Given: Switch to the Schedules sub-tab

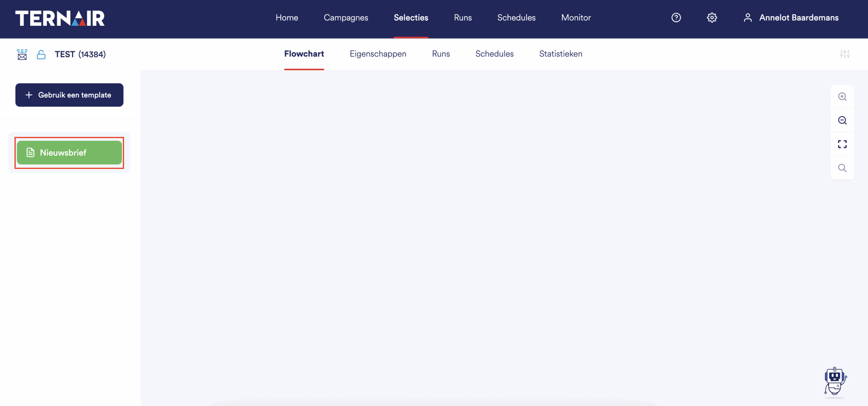Looking at the screenshot, I should coord(494,54).
